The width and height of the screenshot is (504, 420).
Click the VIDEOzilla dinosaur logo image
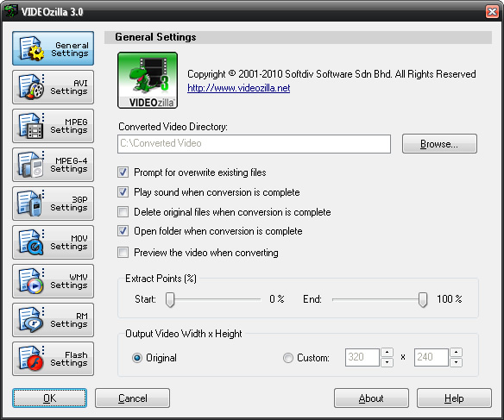pos(148,80)
